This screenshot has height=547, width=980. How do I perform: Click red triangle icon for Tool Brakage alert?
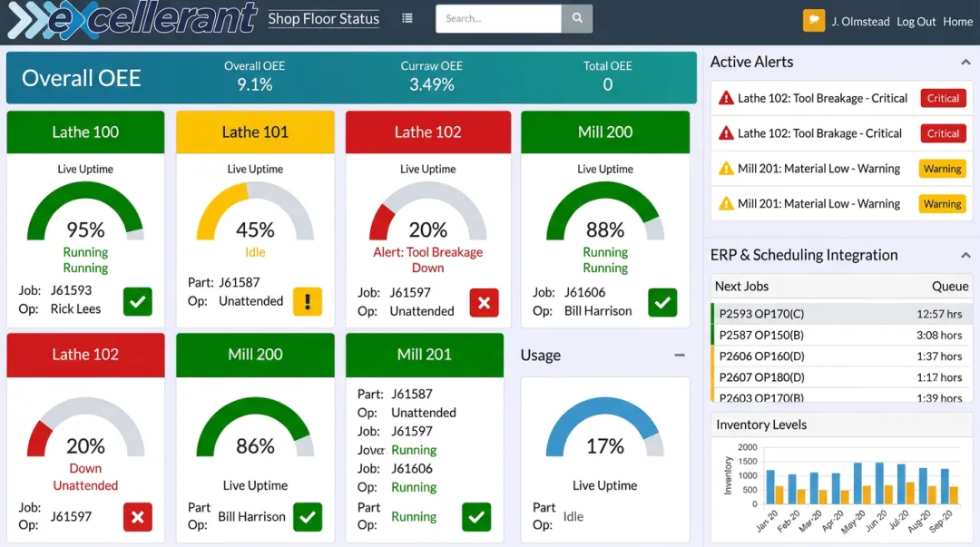click(x=726, y=133)
